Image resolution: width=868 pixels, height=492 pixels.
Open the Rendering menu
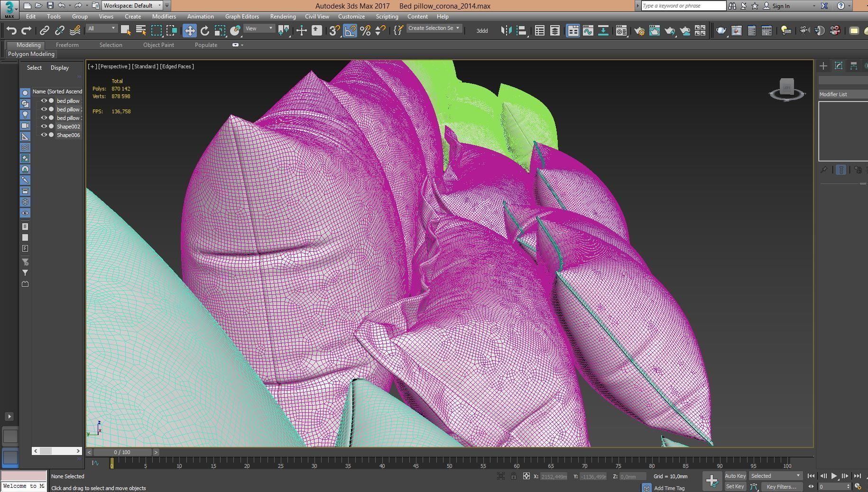click(x=283, y=16)
